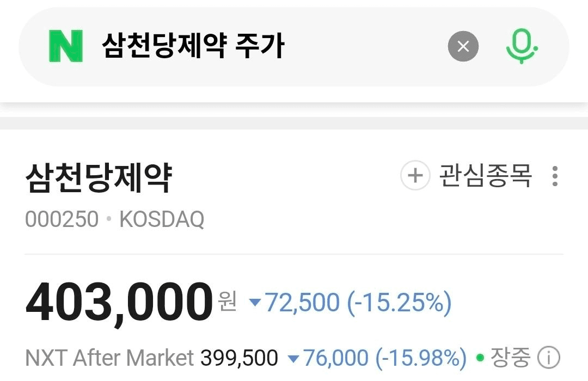Open the NXT After Market label
Viewport: 588px width, 381px height.
[x=109, y=358]
